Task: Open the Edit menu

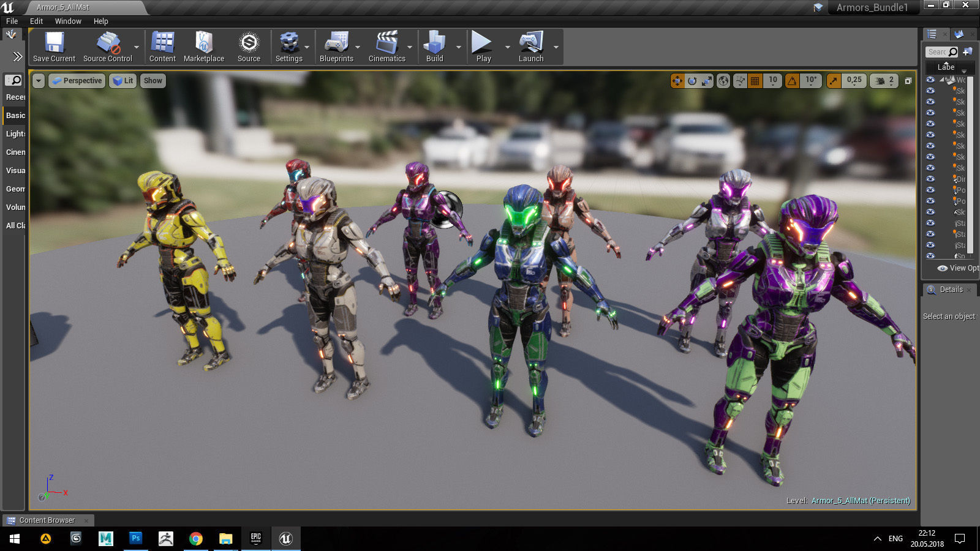Action: coord(36,21)
